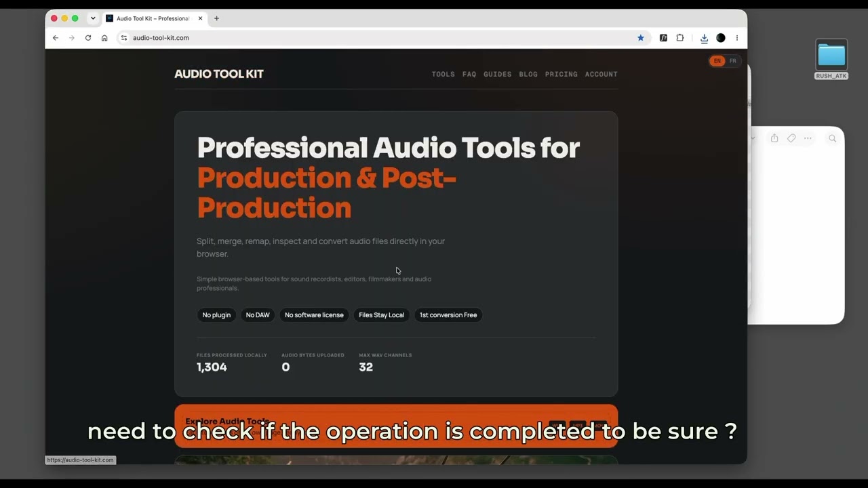Image resolution: width=868 pixels, height=488 pixels.
Task: Click the Files Stay Local pill
Action: [x=381, y=315]
